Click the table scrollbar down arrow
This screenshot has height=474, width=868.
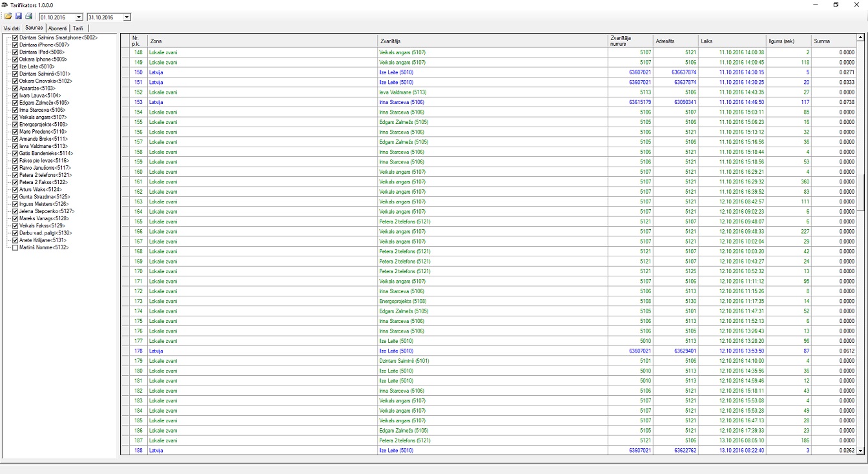click(x=860, y=450)
